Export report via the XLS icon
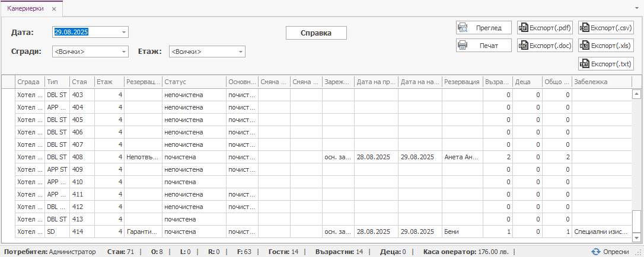The image size is (644, 257). pos(585,46)
